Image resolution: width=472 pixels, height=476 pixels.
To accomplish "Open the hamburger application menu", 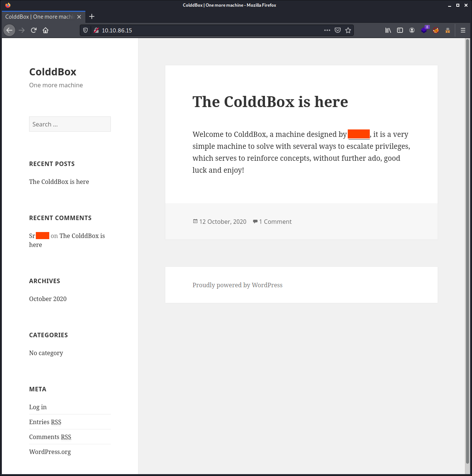I will [x=463, y=30].
